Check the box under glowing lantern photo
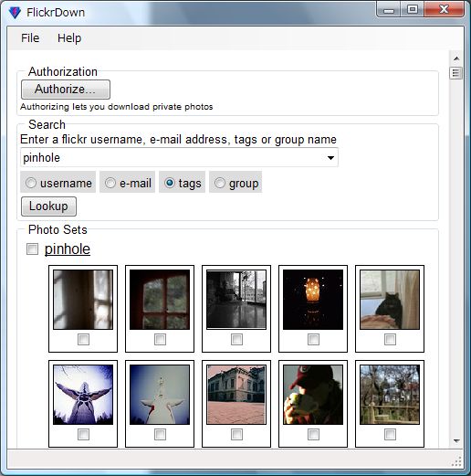471x476 pixels. coord(313,339)
